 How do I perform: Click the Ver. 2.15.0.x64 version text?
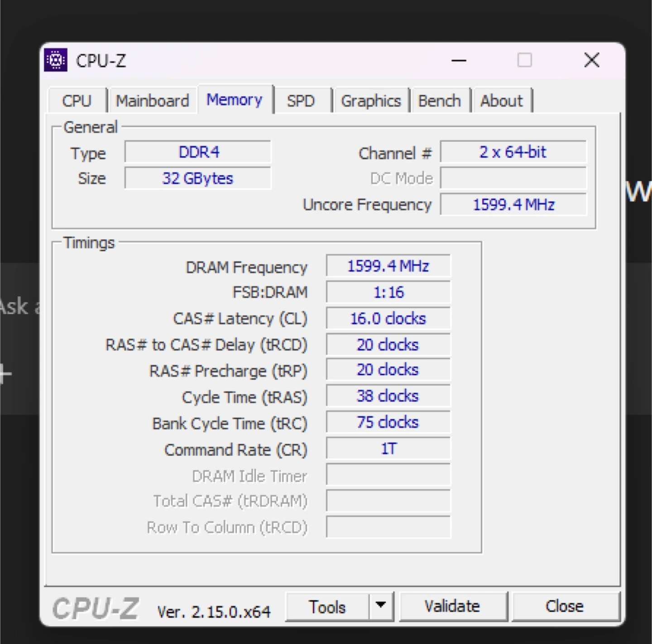(214, 612)
